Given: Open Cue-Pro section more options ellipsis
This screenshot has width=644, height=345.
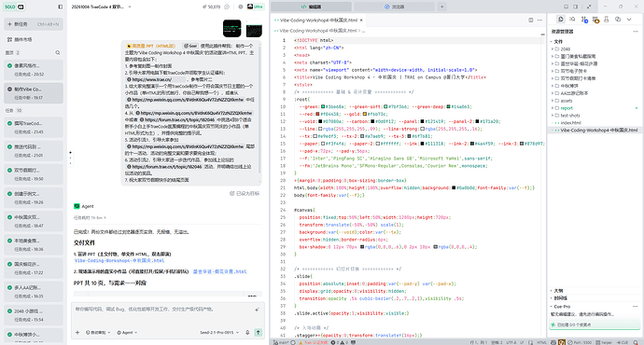Looking at the screenshot, I should pos(636,307).
